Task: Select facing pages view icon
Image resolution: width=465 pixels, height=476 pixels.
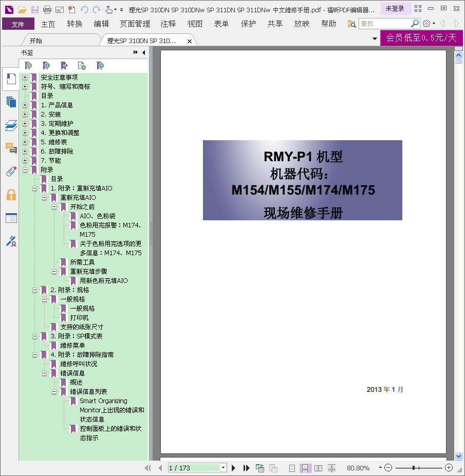Action: [x=318, y=468]
